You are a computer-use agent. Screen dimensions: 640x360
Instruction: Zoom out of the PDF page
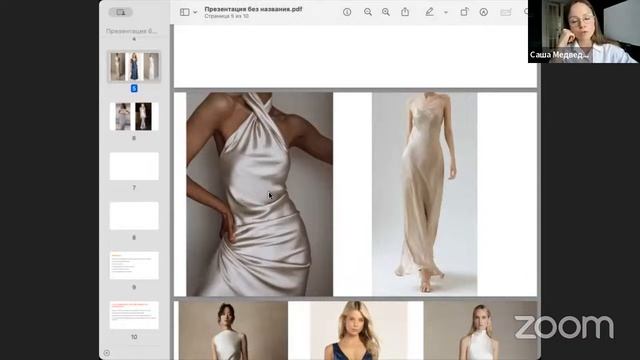368,12
